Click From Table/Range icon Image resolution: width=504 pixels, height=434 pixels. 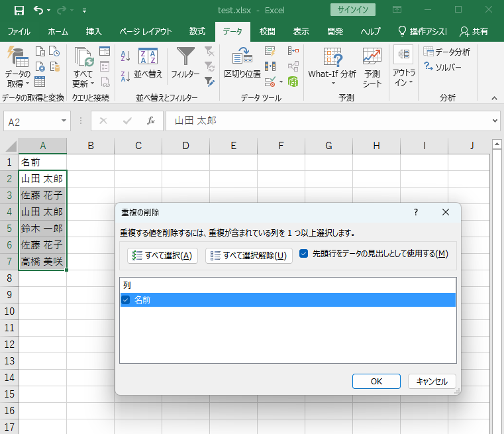tap(40, 81)
